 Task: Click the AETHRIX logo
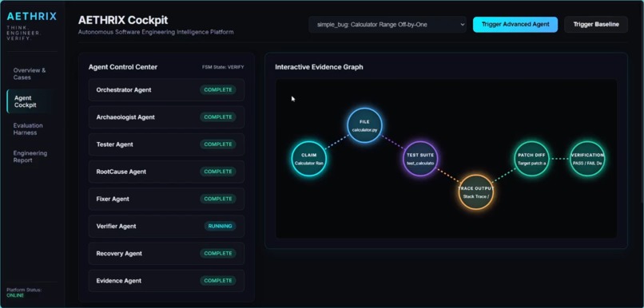pyautogui.click(x=32, y=17)
